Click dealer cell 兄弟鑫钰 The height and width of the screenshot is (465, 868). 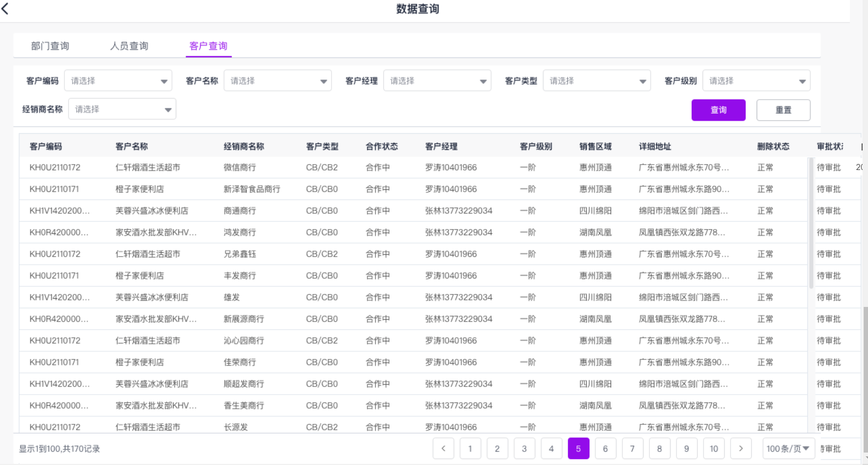click(240, 254)
